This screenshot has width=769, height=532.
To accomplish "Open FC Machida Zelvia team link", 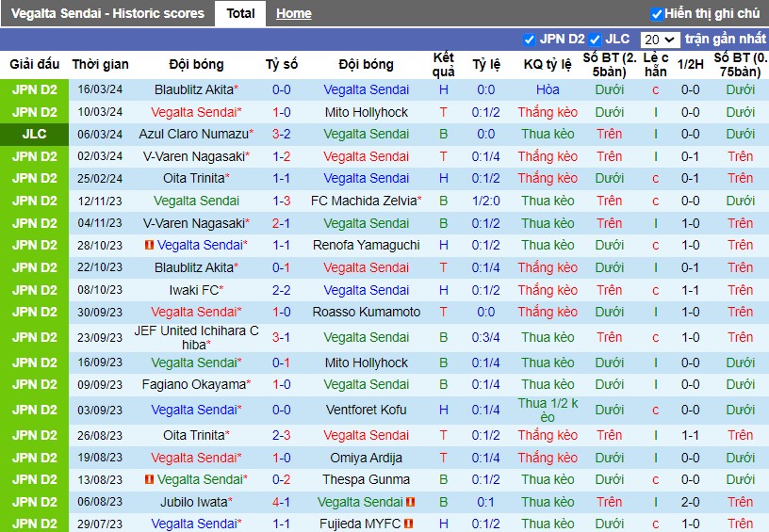I will click(366, 201).
